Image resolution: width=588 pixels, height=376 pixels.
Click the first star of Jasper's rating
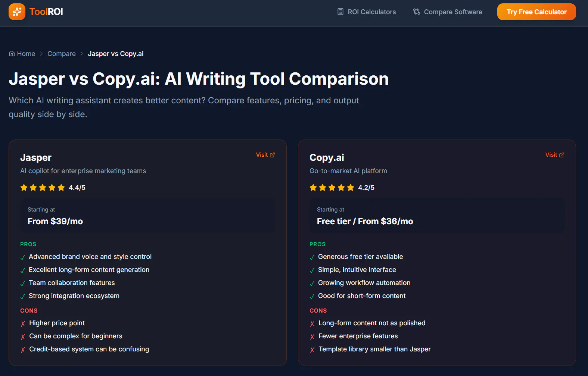[24, 188]
